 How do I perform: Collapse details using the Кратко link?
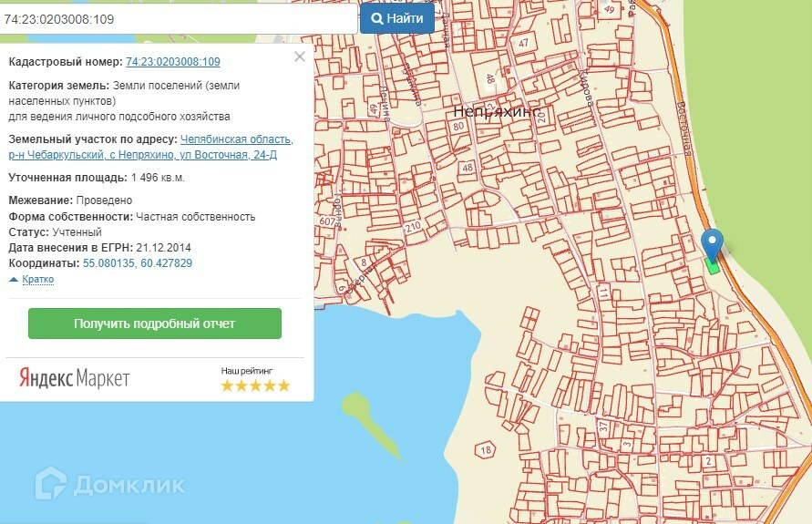[37, 279]
